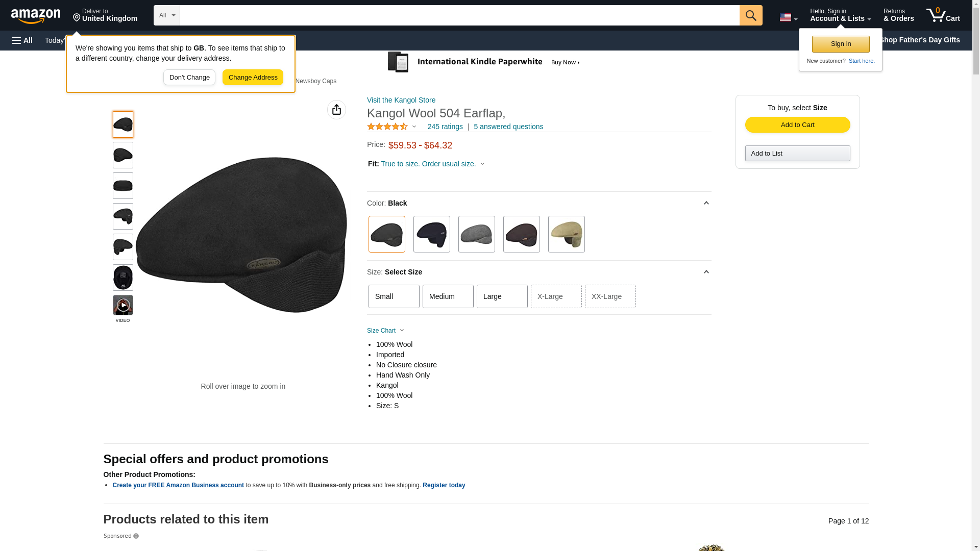Open the shopping cart icon
The height and width of the screenshot is (551, 980).
pos(943,15)
